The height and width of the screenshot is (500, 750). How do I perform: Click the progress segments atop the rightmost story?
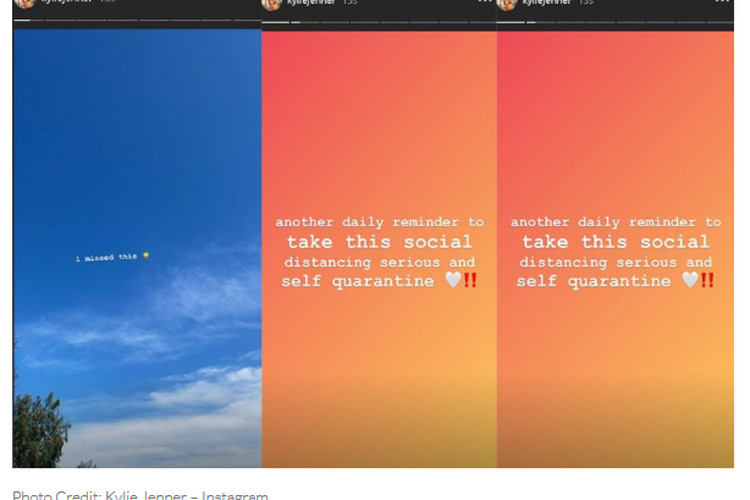point(615,22)
